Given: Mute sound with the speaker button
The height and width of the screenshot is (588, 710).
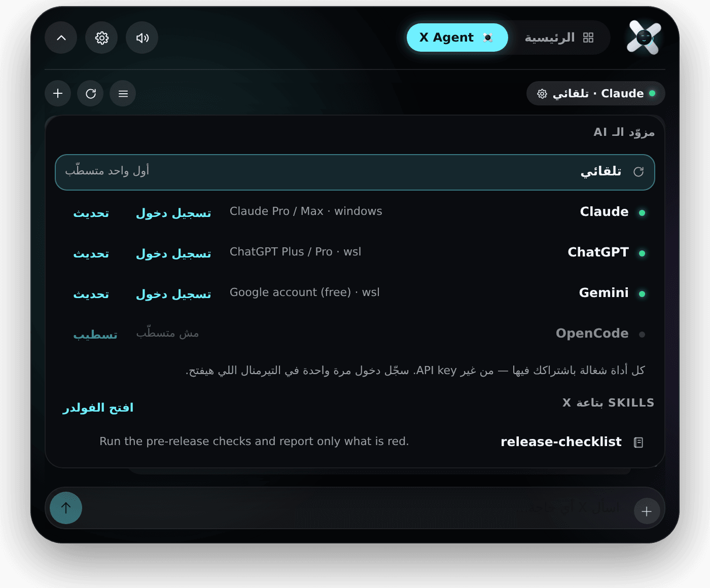Looking at the screenshot, I should pos(142,38).
